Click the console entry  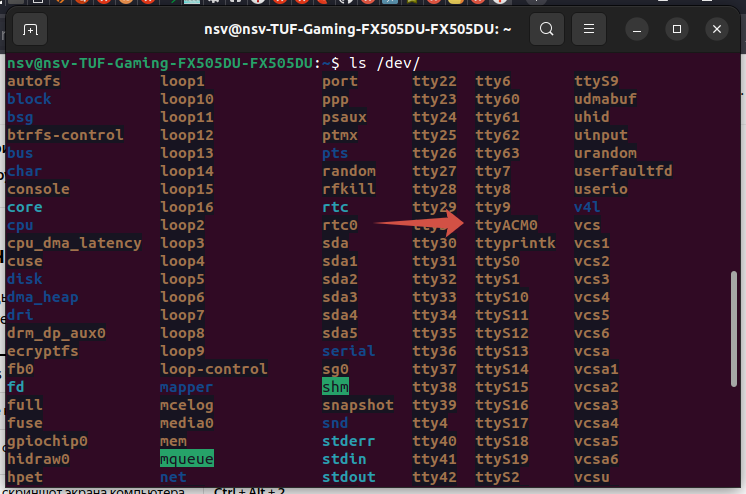pos(38,189)
